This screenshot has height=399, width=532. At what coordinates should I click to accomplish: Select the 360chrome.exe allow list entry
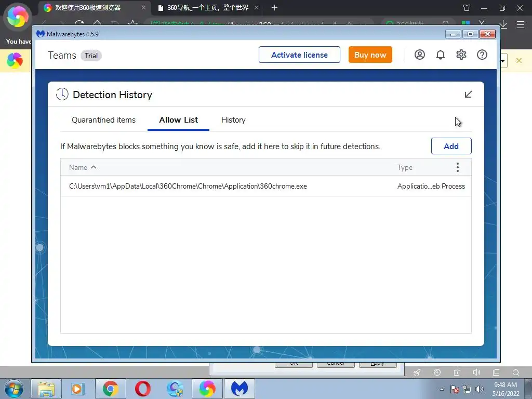click(265, 186)
